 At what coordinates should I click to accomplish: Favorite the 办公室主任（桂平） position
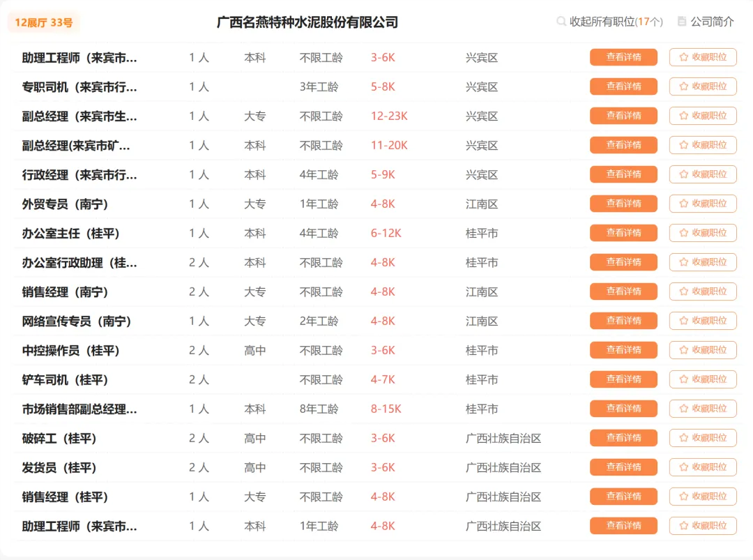(x=703, y=233)
